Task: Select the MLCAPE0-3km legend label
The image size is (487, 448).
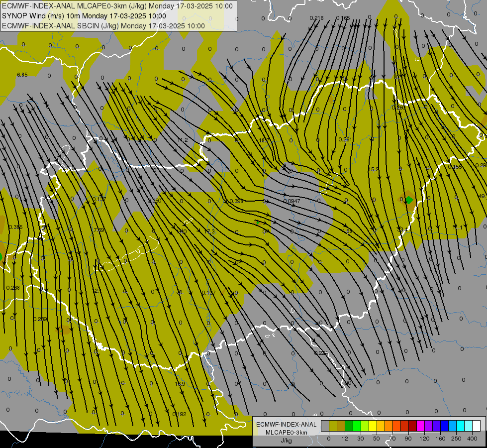Action: (x=286, y=433)
